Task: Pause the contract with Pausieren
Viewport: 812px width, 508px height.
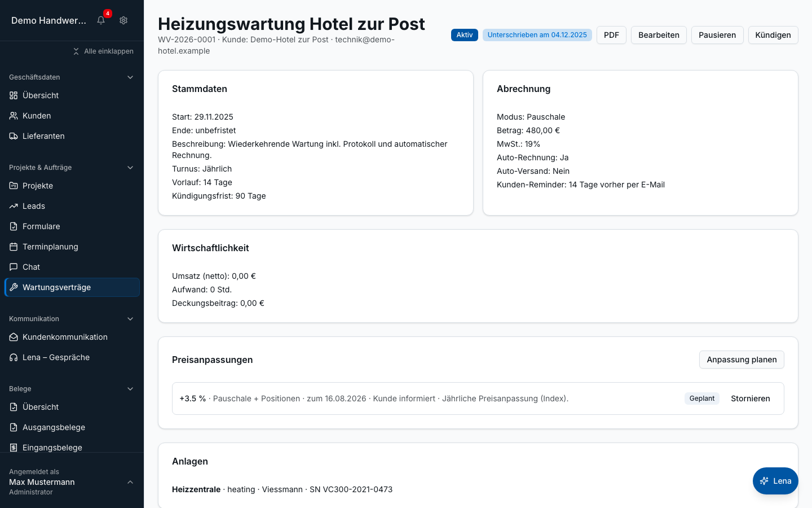Action: pos(717,35)
